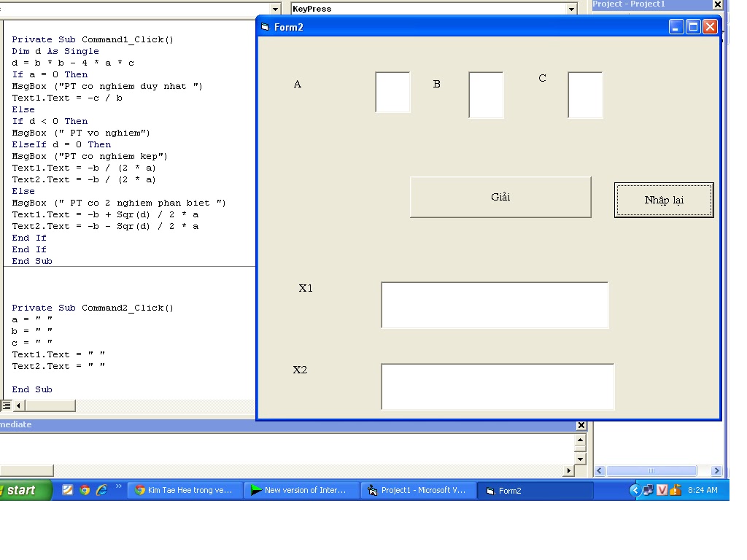Screen dimensions: 747x560
Task: Switch to 'New version of Inter...' taskbar window
Action: pos(300,490)
